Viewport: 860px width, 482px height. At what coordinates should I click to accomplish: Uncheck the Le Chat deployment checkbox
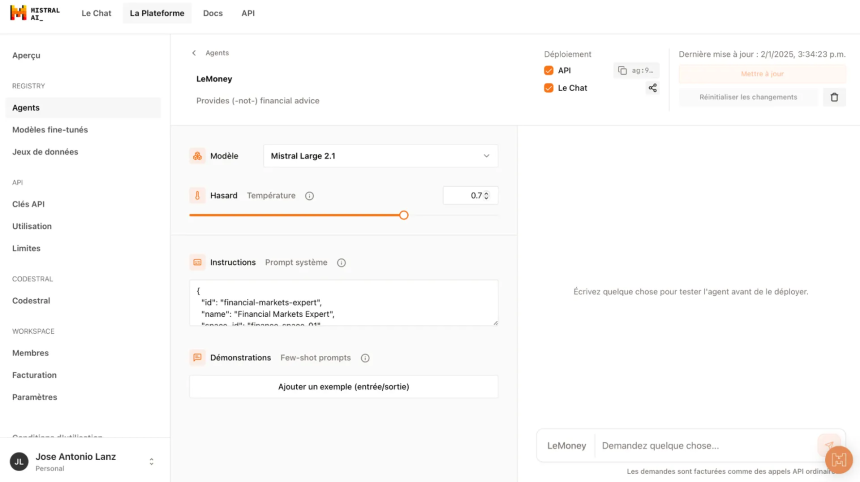point(548,88)
